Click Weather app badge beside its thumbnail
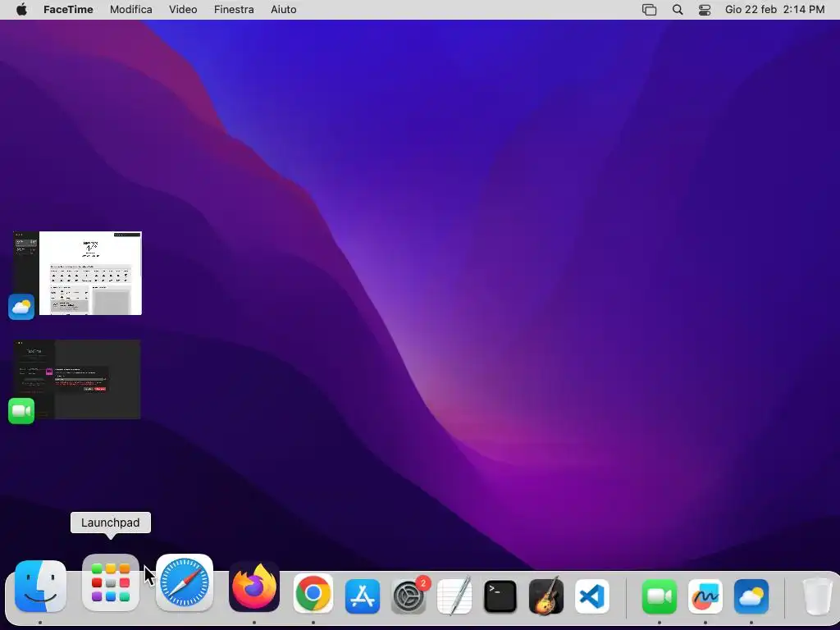Image resolution: width=840 pixels, height=630 pixels. pyautogui.click(x=21, y=307)
